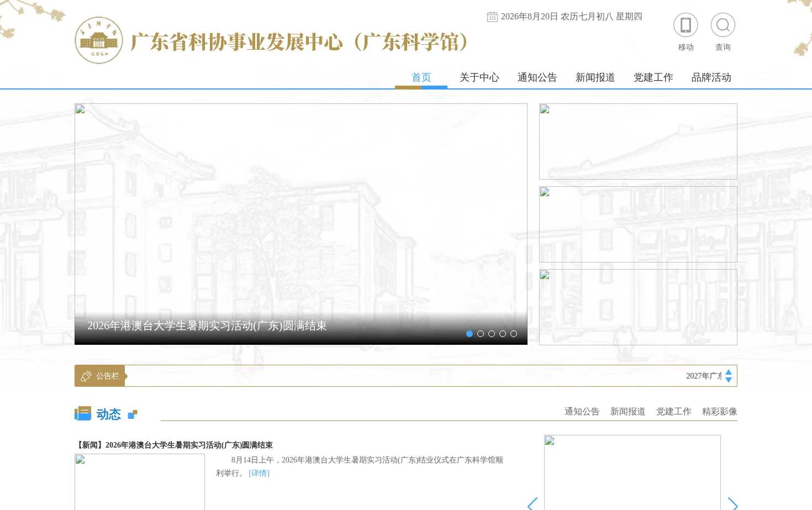Open the news article thumbnail under the headline

[x=140, y=482]
